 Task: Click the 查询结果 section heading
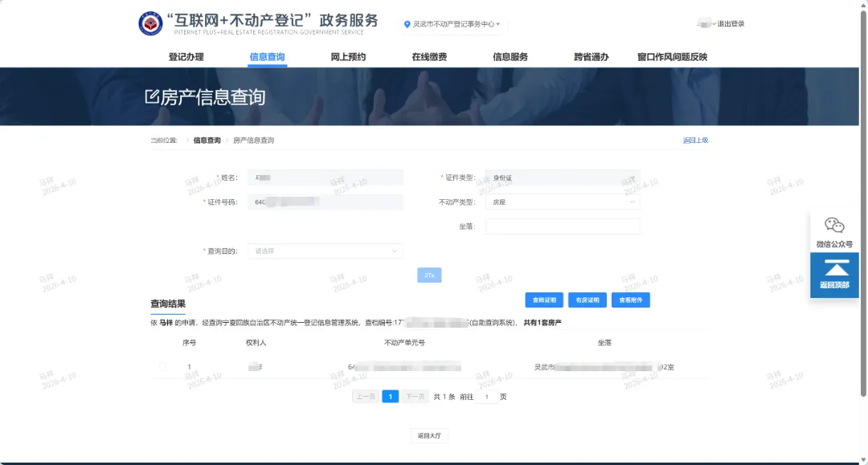[168, 304]
